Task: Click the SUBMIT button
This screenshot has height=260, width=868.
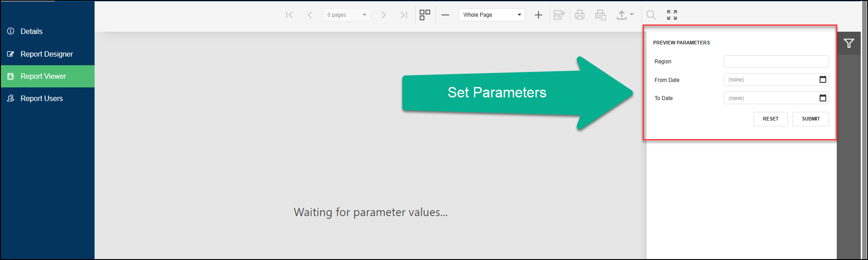Action: point(811,119)
